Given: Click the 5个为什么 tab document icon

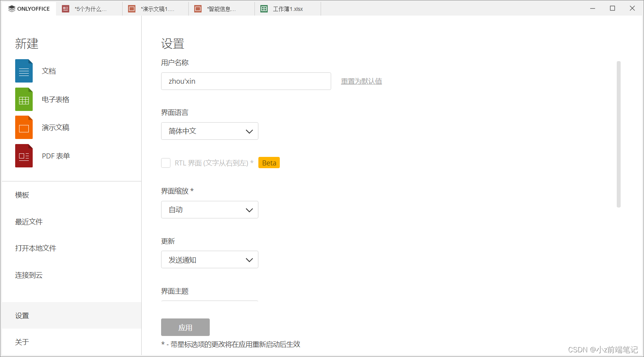Looking at the screenshot, I should (x=66, y=9).
